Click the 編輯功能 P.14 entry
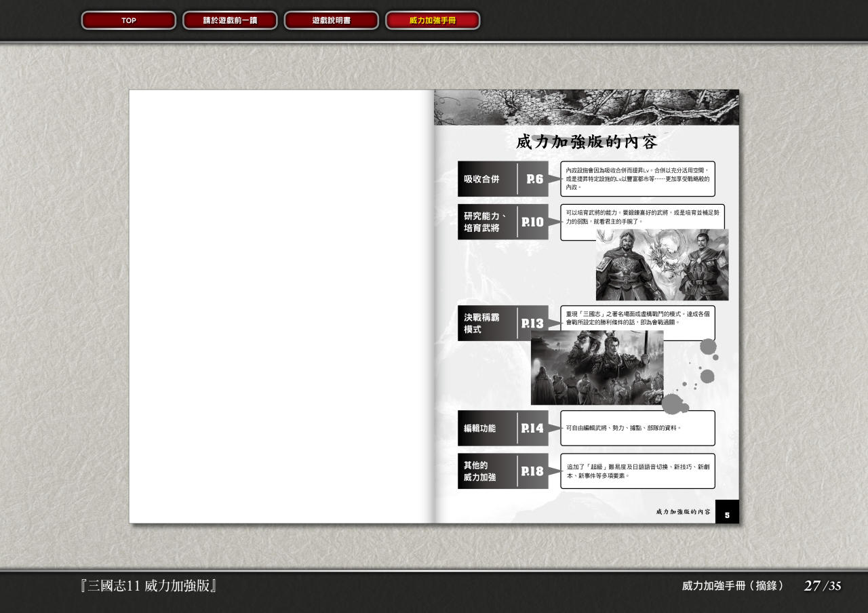This screenshot has width=868, height=613. point(503,428)
